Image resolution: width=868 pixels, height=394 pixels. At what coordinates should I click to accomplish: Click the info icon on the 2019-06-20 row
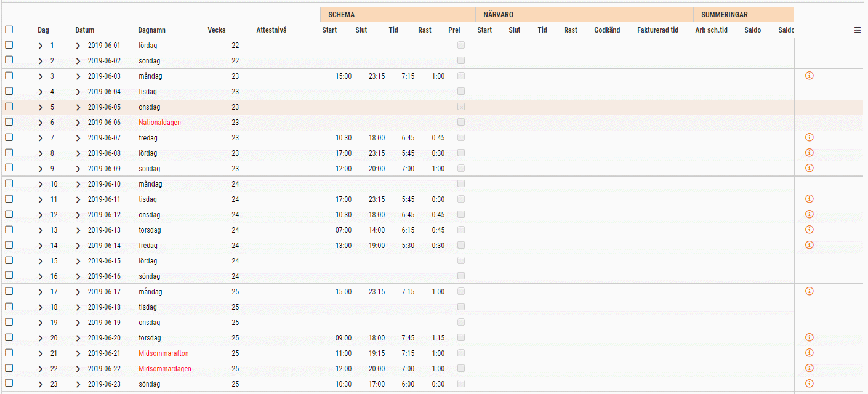point(810,337)
